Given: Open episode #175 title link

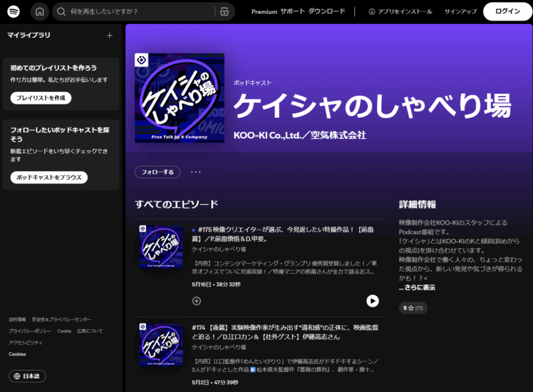Looking at the screenshot, I should (282, 234).
